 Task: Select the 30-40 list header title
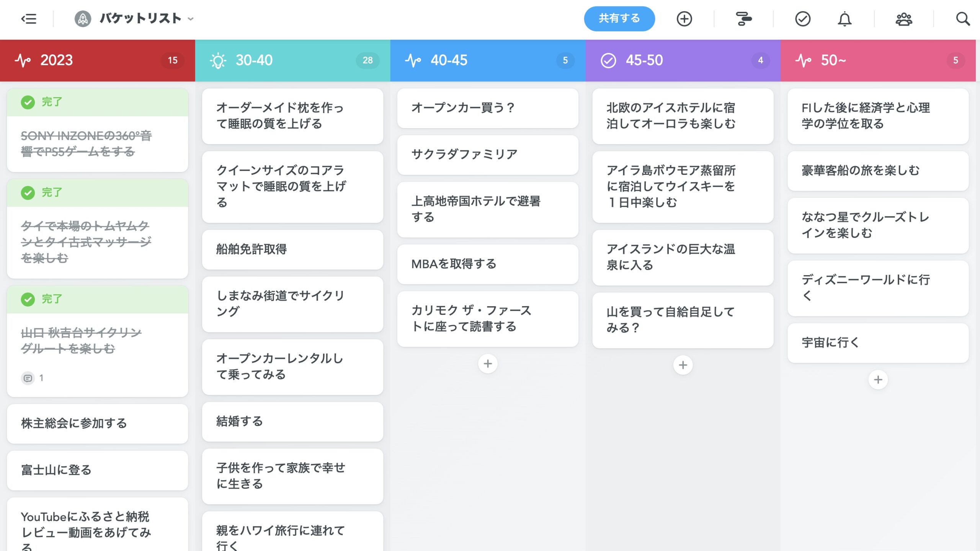point(254,60)
